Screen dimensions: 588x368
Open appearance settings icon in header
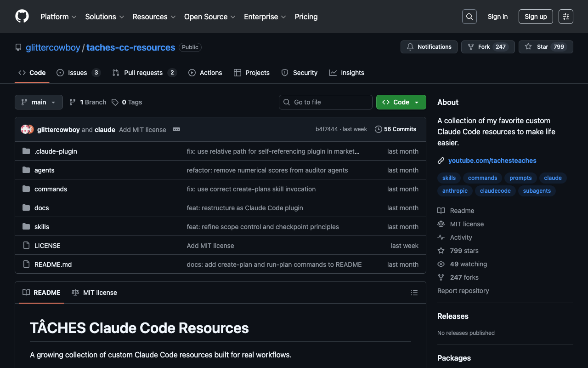[565, 17]
